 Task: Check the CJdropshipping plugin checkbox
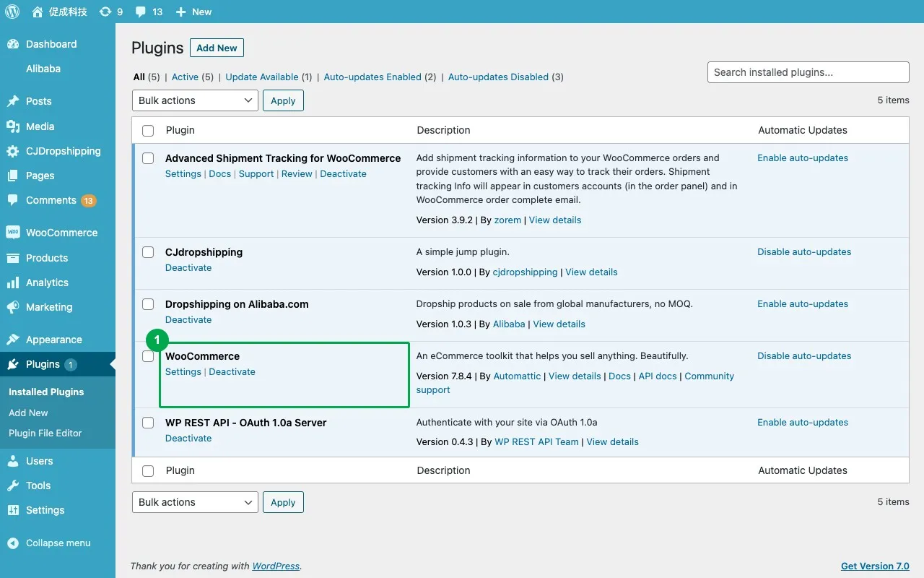tap(148, 252)
